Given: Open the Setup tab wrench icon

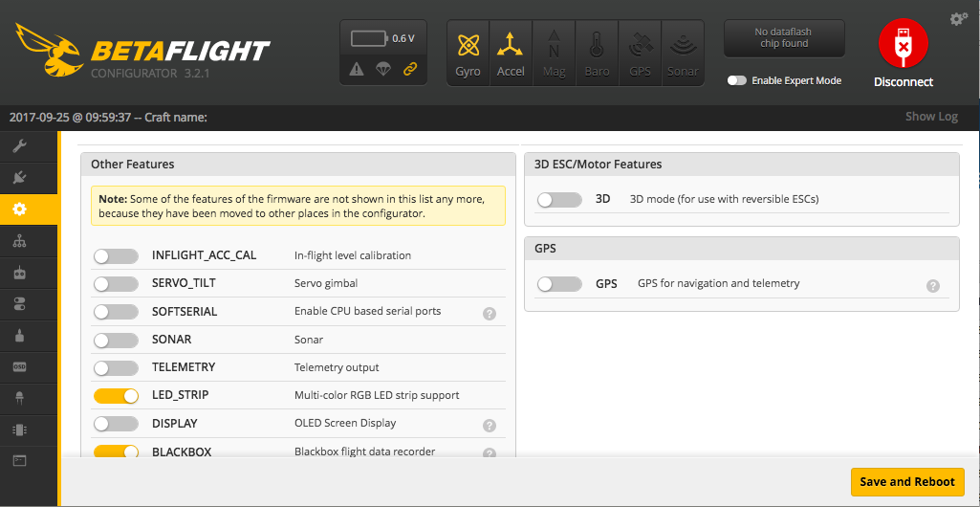Looking at the screenshot, I should (x=19, y=146).
